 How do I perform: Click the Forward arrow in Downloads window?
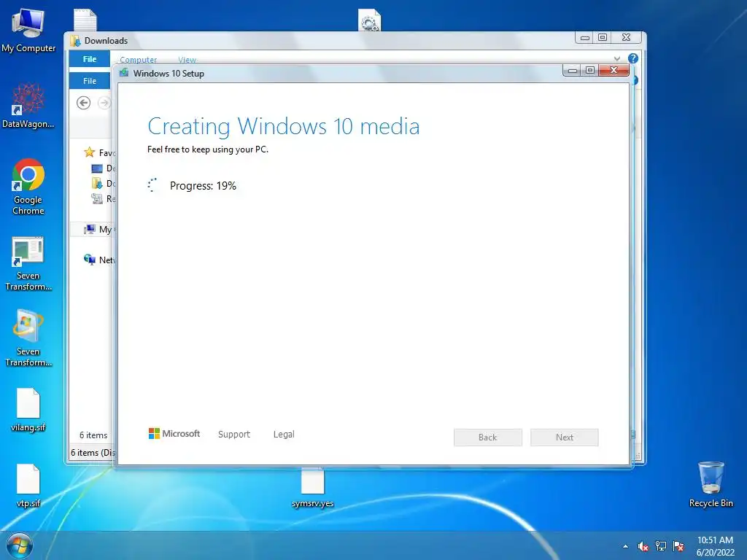tap(104, 103)
